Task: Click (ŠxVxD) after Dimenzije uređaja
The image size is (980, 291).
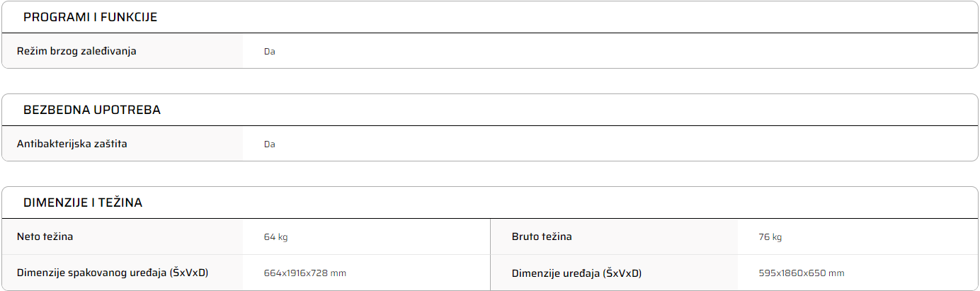Action: [622, 273]
